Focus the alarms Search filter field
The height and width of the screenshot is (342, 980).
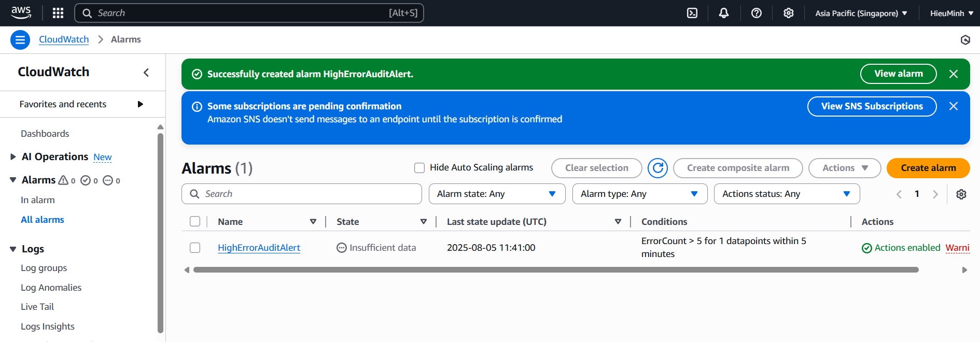tap(302, 194)
